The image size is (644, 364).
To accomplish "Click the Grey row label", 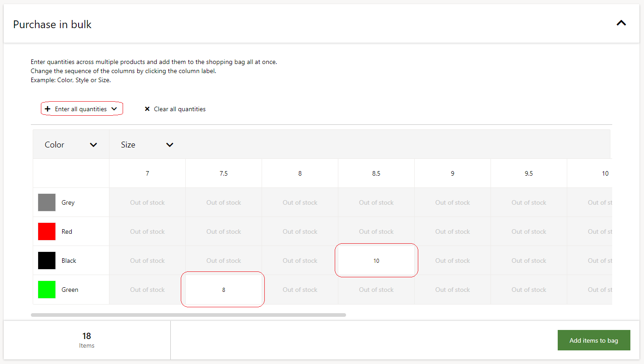I will click(x=68, y=202).
